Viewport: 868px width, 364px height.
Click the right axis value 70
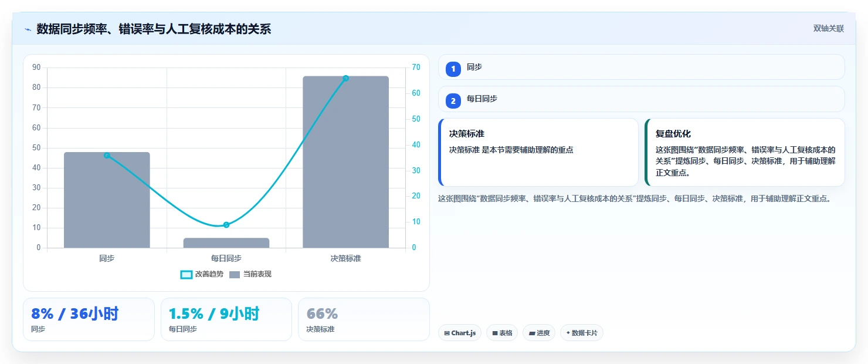coord(416,68)
